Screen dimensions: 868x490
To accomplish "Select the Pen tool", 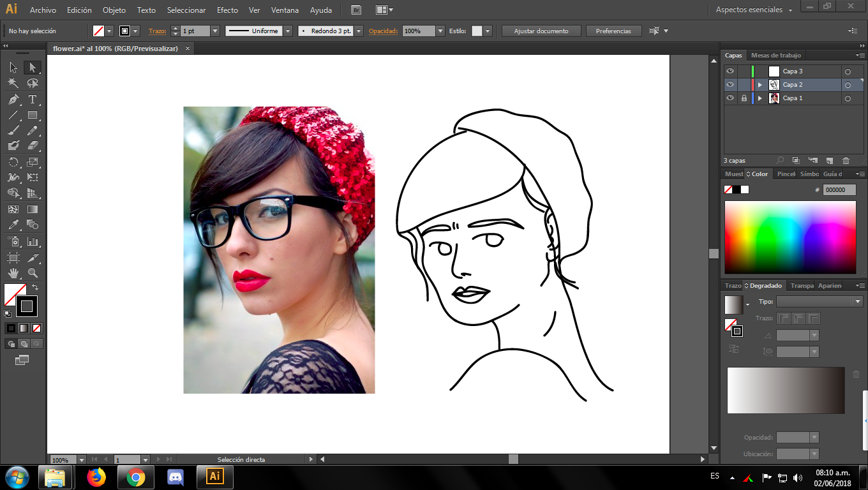I will pyautogui.click(x=13, y=100).
